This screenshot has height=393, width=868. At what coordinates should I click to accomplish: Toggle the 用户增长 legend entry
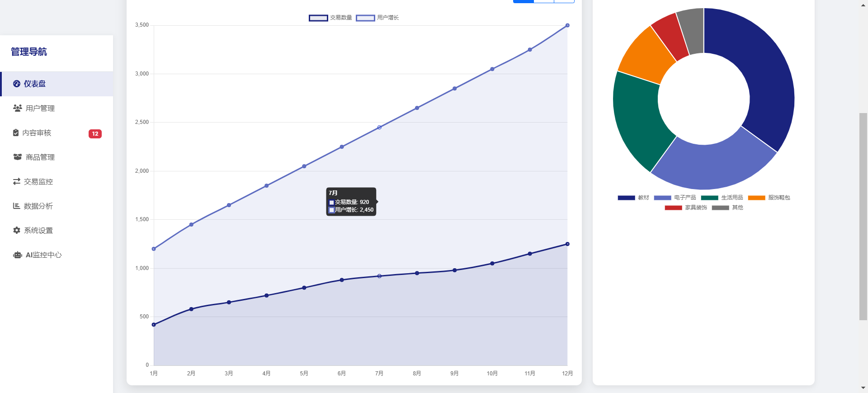point(377,18)
